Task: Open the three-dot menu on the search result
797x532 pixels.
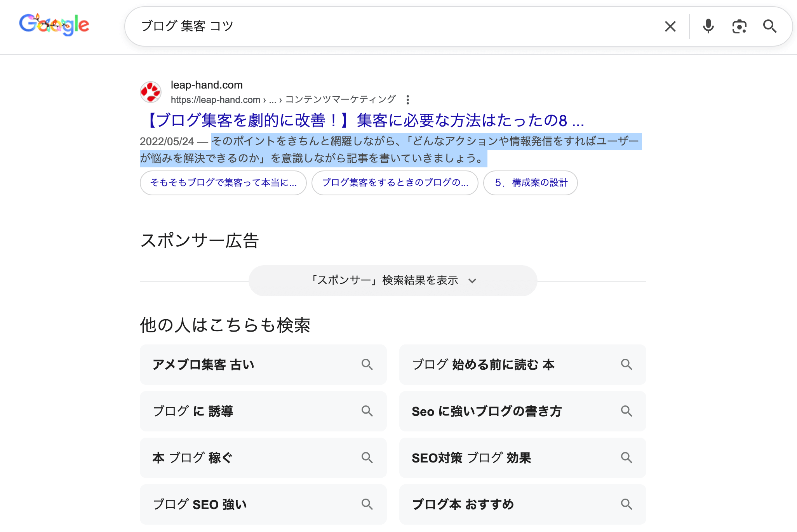Action: coord(408,100)
